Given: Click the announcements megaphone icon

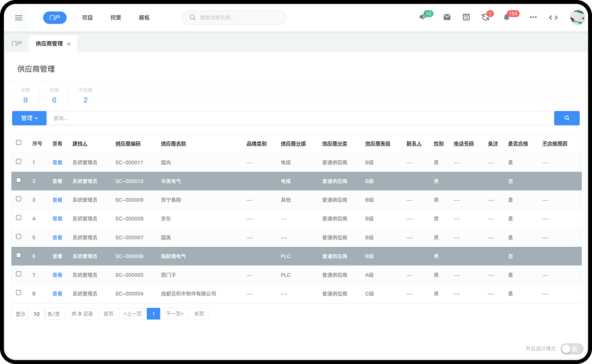Looking at the screenshot, I should click(x=423, y=17).
